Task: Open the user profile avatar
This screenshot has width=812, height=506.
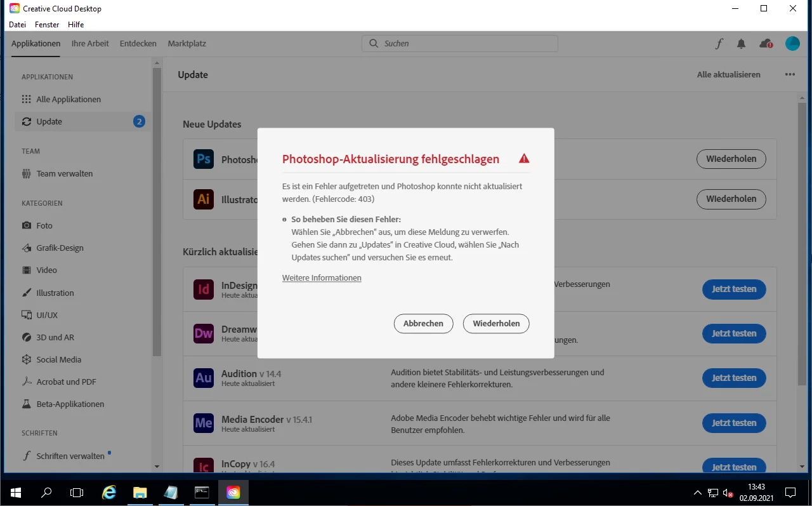Action: (792, 44)
